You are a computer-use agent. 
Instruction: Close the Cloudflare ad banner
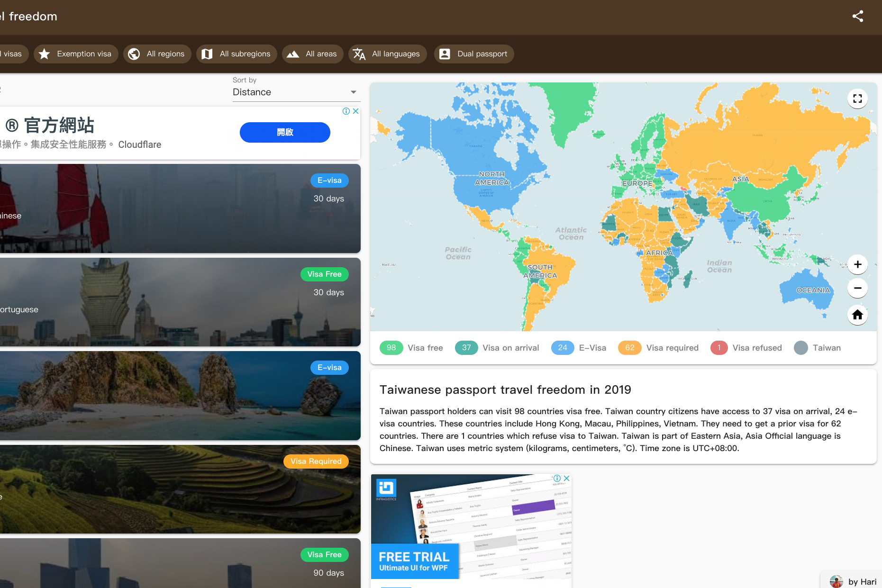click(355, 111)
